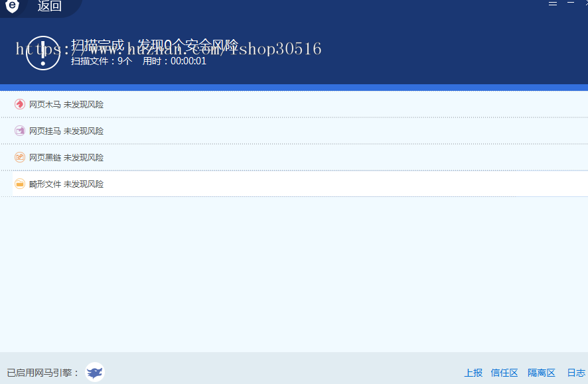Select the 畸形文件 未发现风险 row
The width and height of the screenshot is (588, 384).
click(294, 184)
